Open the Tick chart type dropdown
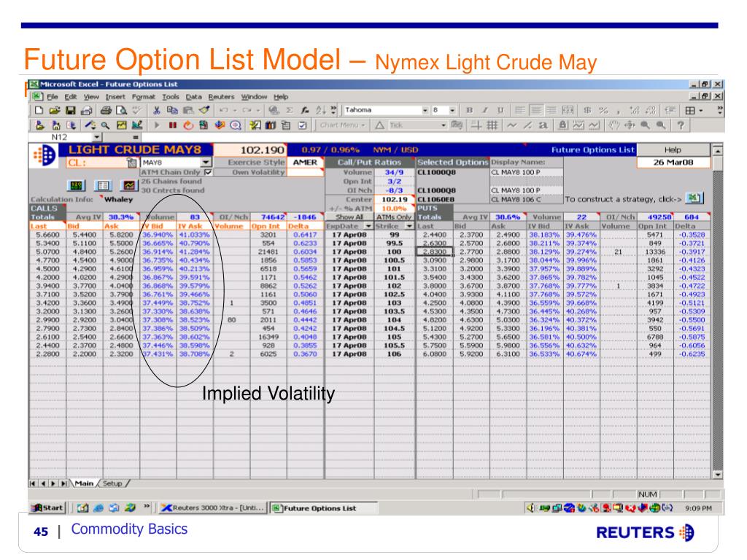Image resolution: width=747 pixels, height=560 pixels. coord(444,125)
